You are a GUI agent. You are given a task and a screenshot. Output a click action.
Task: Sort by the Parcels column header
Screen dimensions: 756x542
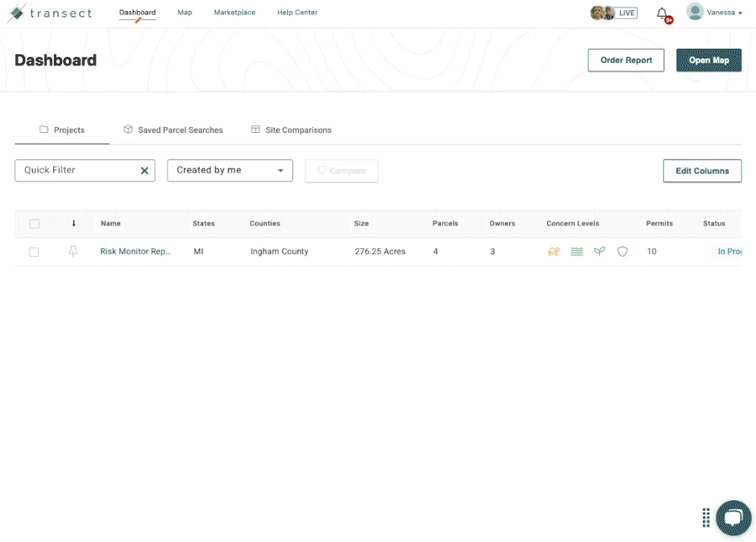click(445, 224)
